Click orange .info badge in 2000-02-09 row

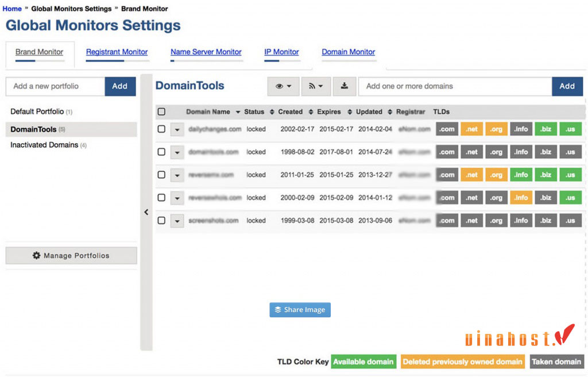click(x=521, y=198)
